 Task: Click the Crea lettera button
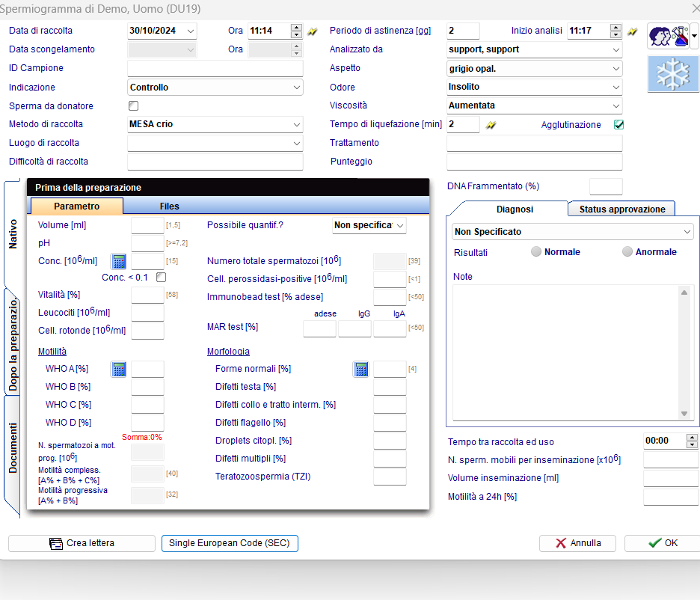[x=82, y=543]
